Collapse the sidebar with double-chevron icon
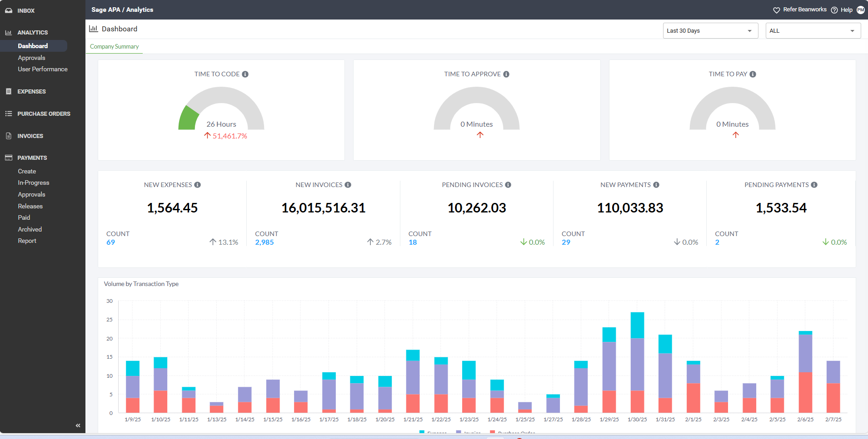Image resolution: width=868 pixels, height=439 pixels. (x=78, y=425)
